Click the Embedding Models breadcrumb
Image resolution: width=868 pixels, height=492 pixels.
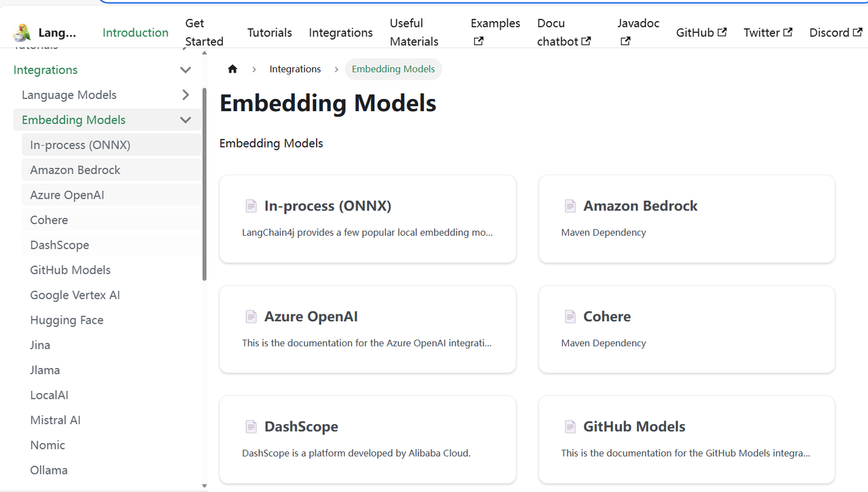click(x=393, y=69)
